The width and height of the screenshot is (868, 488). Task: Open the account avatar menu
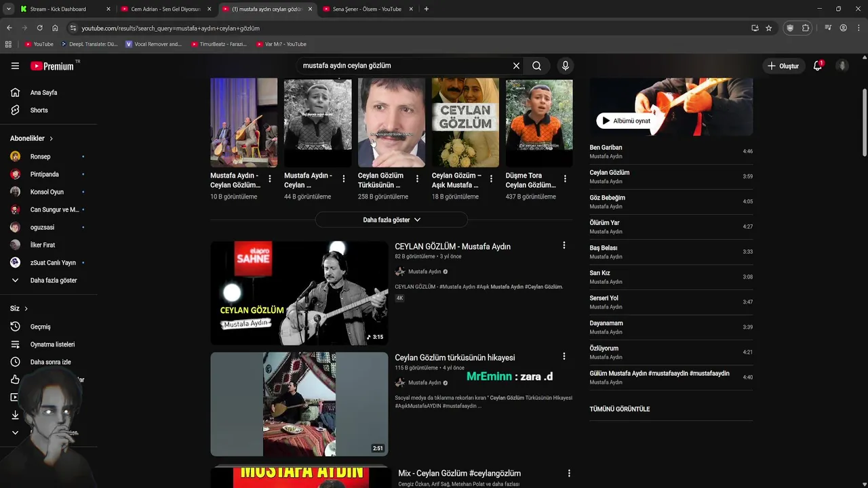tap(842, 66)
